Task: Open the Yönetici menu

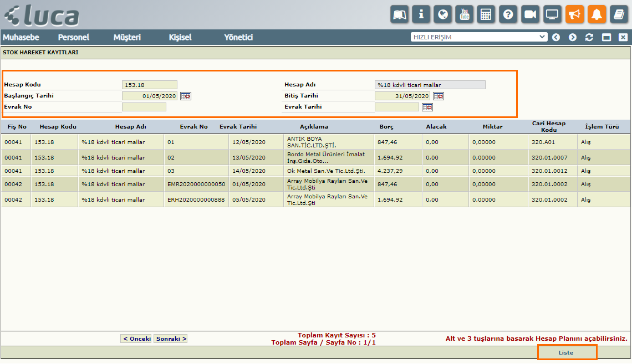Action: pyautogui.click(x=238, y=38)
